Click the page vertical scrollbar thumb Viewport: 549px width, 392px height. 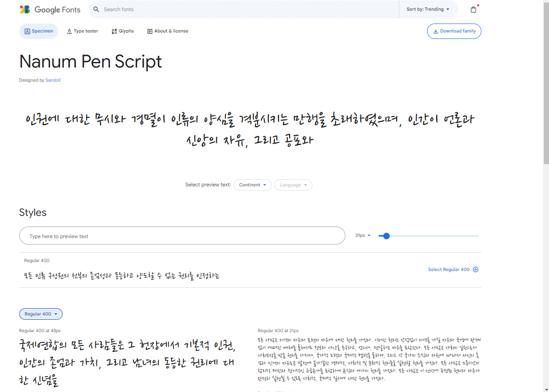click(x=546, y=83)
